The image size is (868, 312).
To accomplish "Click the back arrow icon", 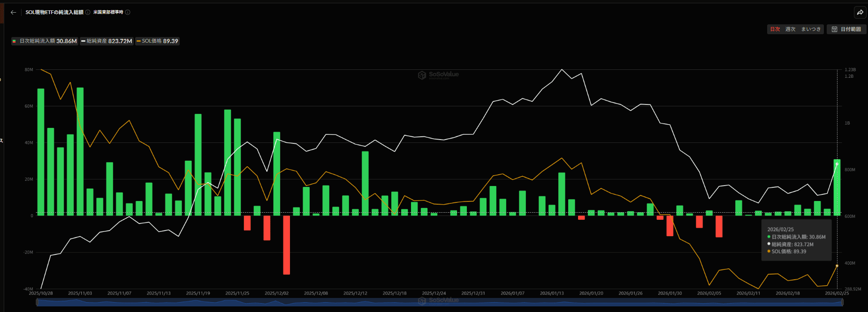I will [x=14, y=13].
